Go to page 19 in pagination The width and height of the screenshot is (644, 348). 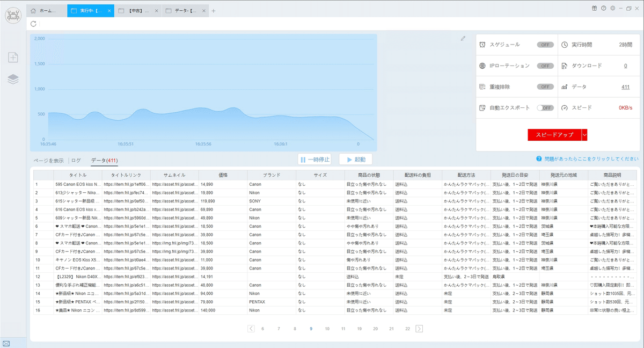(x=359, y=329)
